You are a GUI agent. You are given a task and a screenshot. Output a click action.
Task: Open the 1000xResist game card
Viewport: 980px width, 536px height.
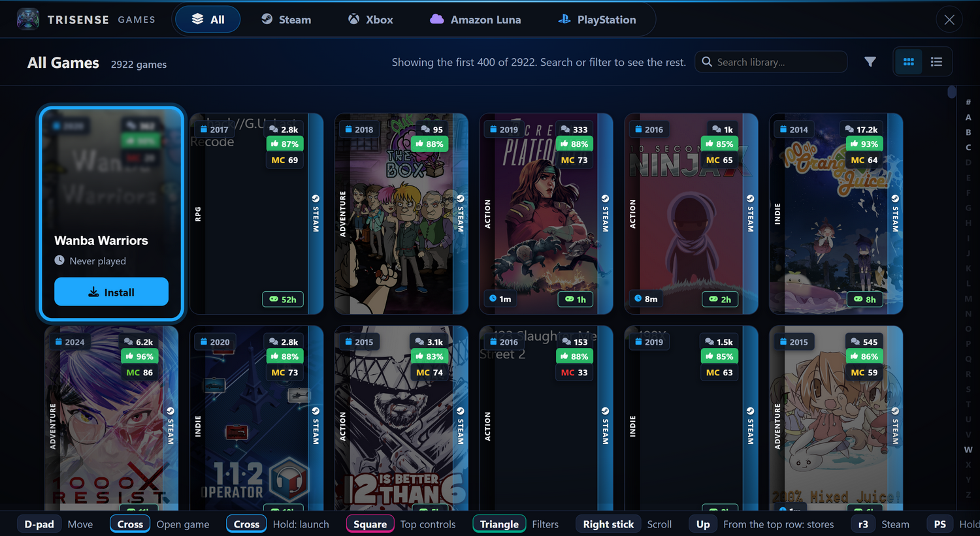click(111, 418)
